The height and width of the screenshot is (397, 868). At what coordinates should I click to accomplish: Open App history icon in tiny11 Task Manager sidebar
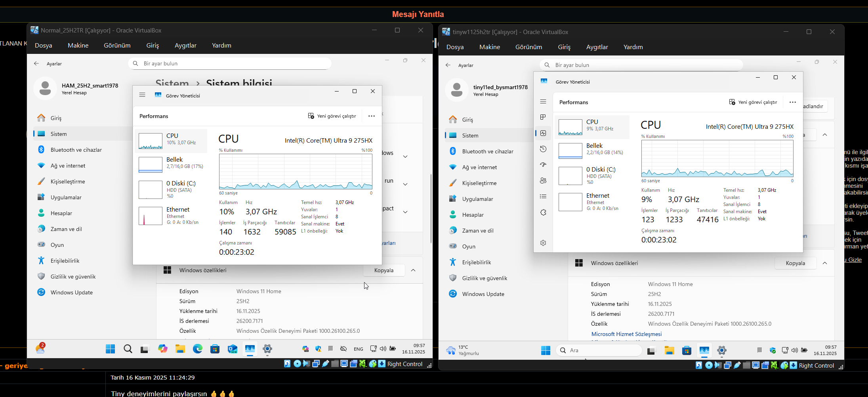click(x=543, y=149)
